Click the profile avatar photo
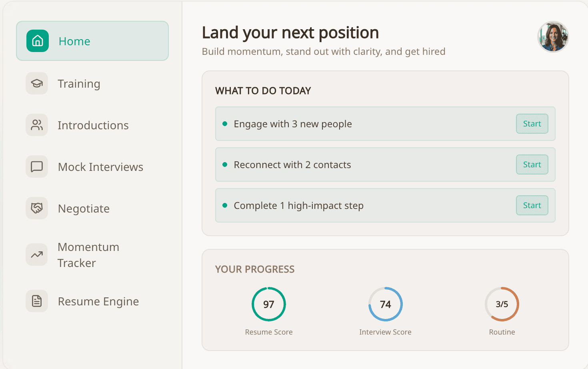 coord(553,36)
